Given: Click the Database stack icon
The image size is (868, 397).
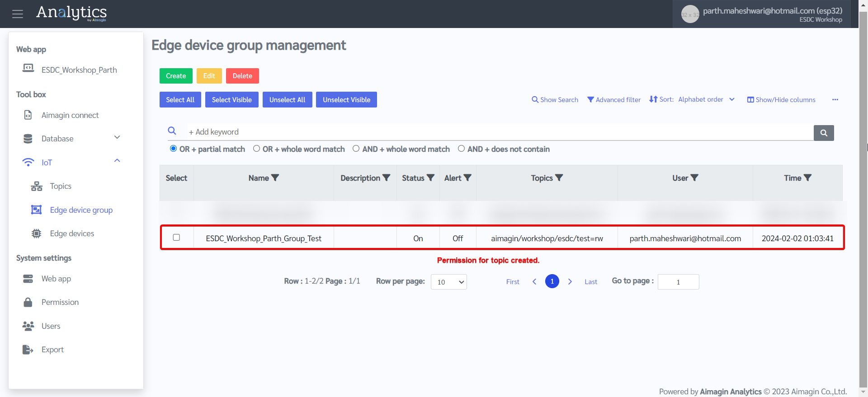Looking at the screenshot, I should 28,139.
